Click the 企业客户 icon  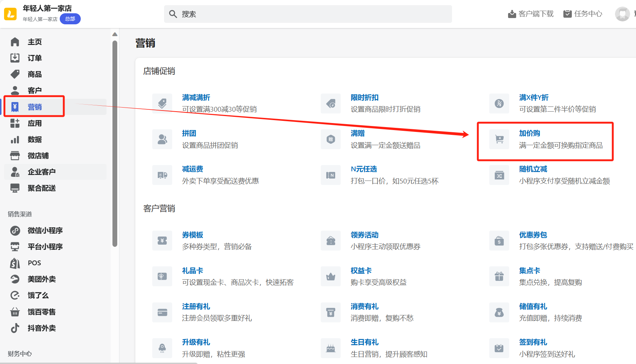(15, 172)
